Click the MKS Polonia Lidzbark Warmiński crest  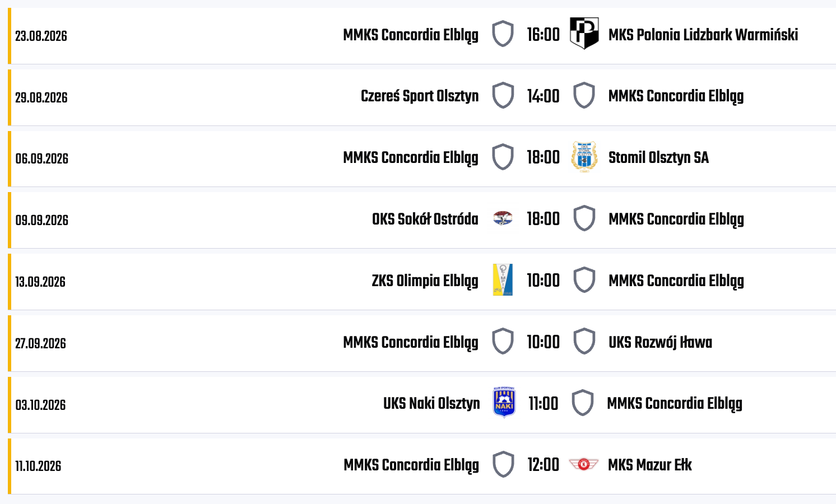pyautogui.click(x=584, y=34)
